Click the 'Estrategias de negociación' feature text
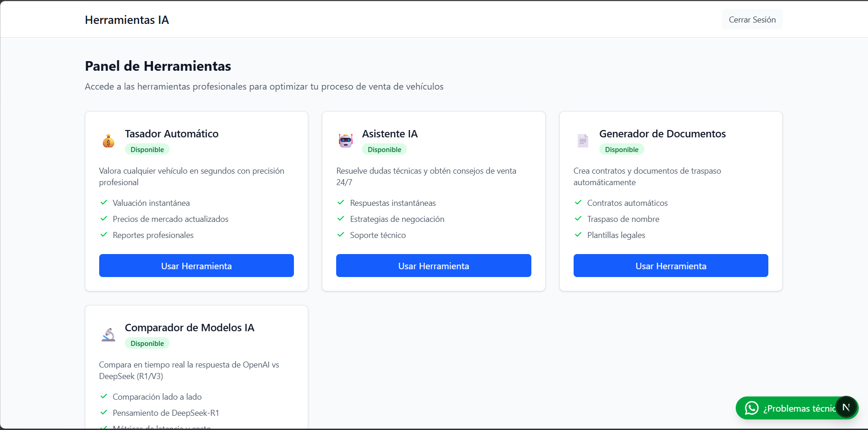Viewport: 868px width, 430px height. click(397, 219)
